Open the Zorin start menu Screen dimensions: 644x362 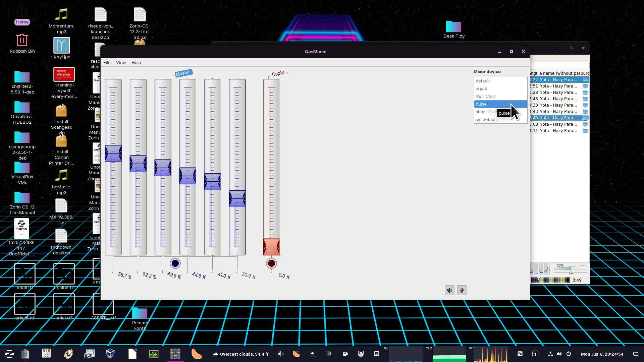point(9,354)
